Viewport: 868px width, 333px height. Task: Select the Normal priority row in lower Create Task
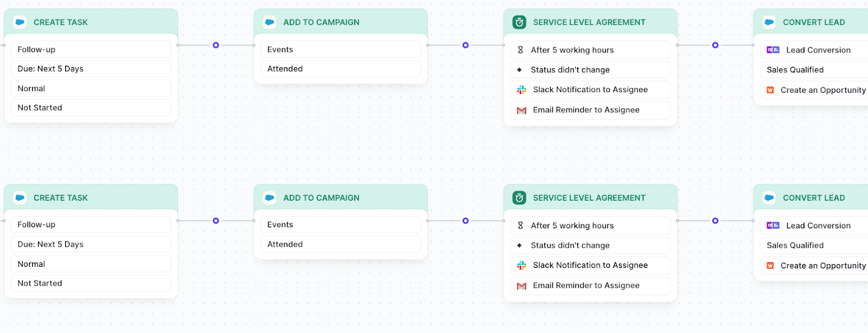click(91, 264)
